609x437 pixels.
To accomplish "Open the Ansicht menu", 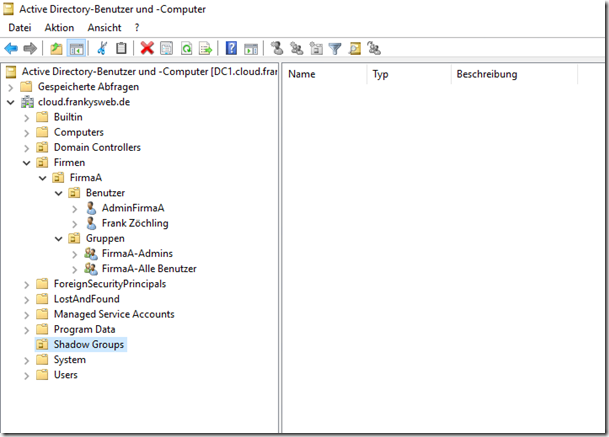I will click(106, 27).
